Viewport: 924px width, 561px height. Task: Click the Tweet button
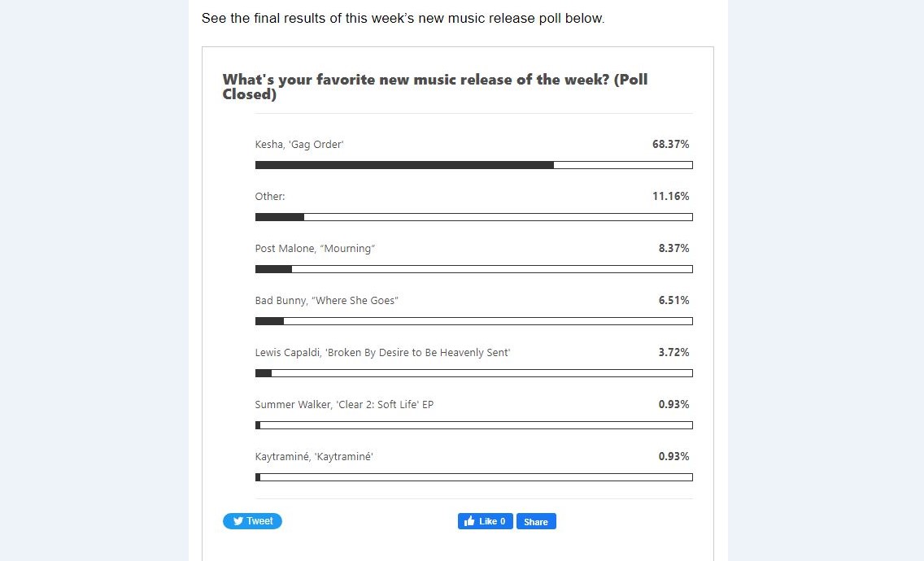252,521
